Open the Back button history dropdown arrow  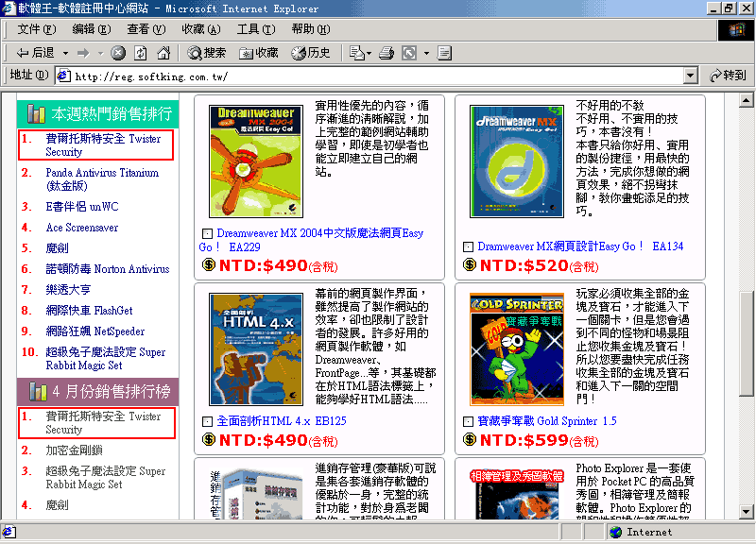click(65, 53)
